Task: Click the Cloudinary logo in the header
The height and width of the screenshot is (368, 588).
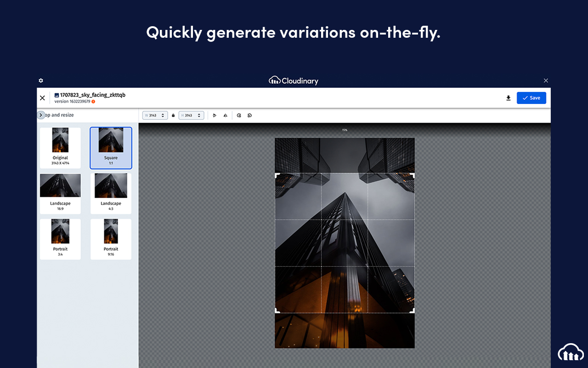Action: [294, 81]
